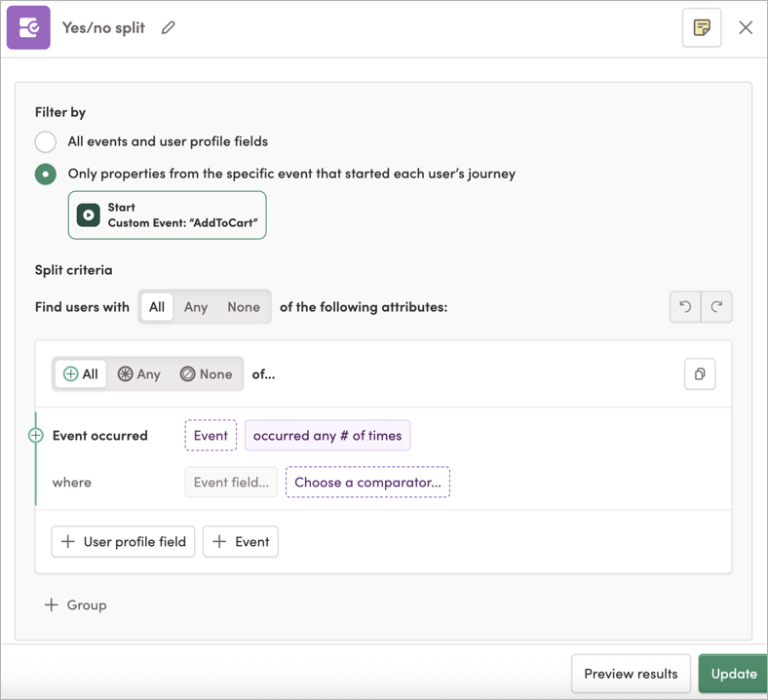
Task: Choose All in Find users with selector
Action: 157,307
